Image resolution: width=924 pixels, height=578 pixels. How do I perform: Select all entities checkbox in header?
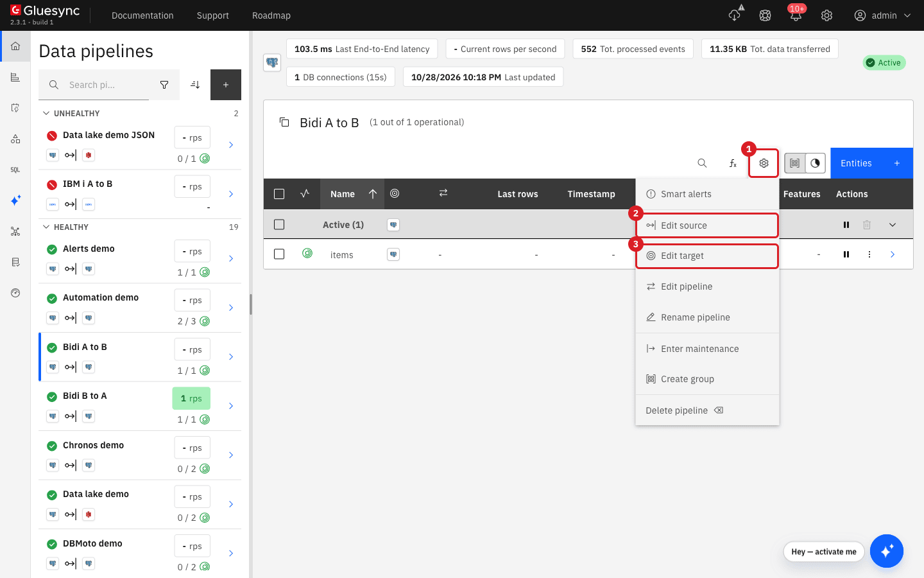coord(279,194)
